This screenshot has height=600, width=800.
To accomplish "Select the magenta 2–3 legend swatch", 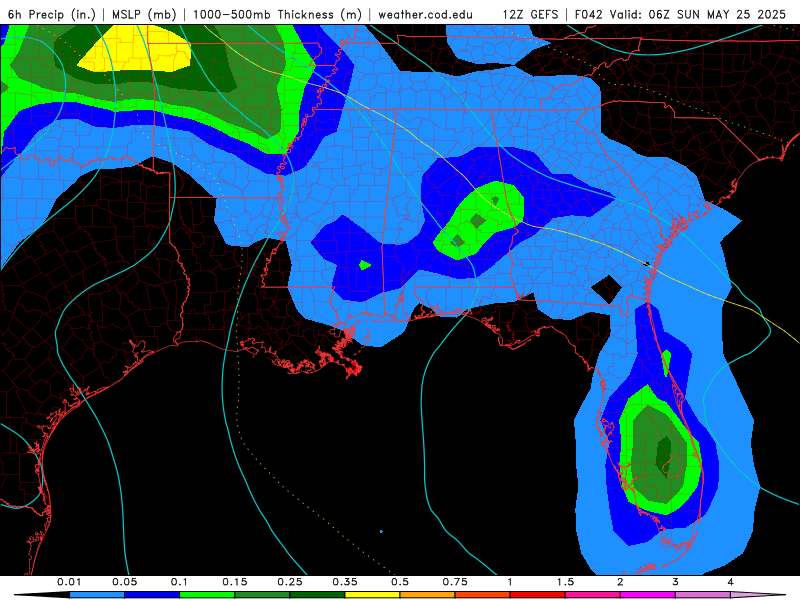I will (648, 595).
